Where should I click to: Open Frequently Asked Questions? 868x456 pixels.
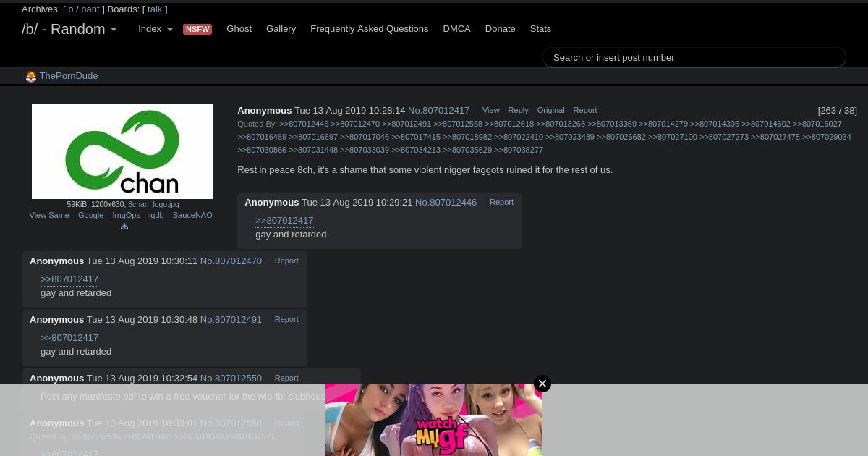tap(370, 29)
